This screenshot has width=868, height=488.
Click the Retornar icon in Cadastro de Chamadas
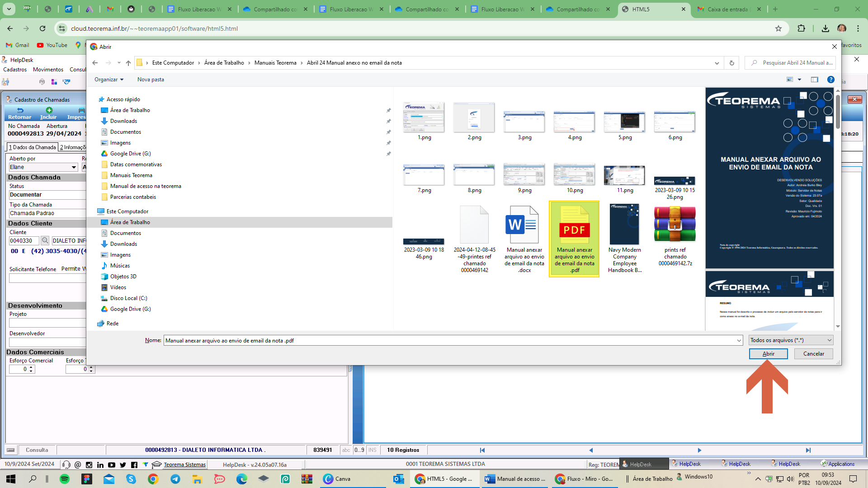20,110
